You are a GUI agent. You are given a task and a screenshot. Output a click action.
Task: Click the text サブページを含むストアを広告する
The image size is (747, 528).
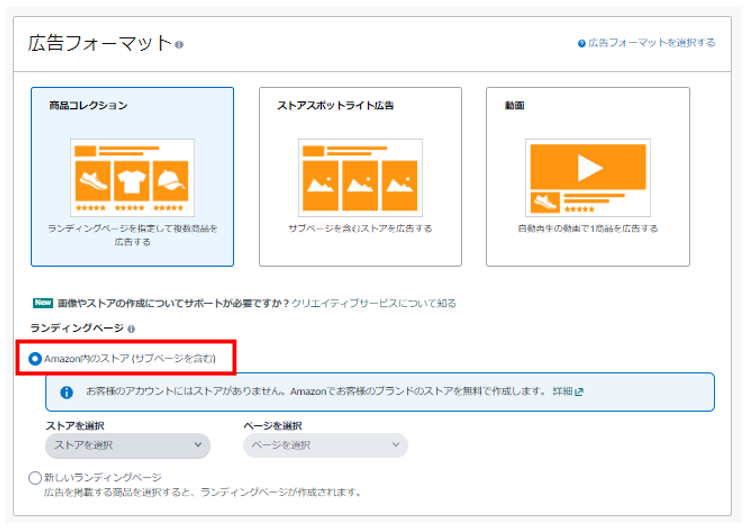[x=360, y=229]
